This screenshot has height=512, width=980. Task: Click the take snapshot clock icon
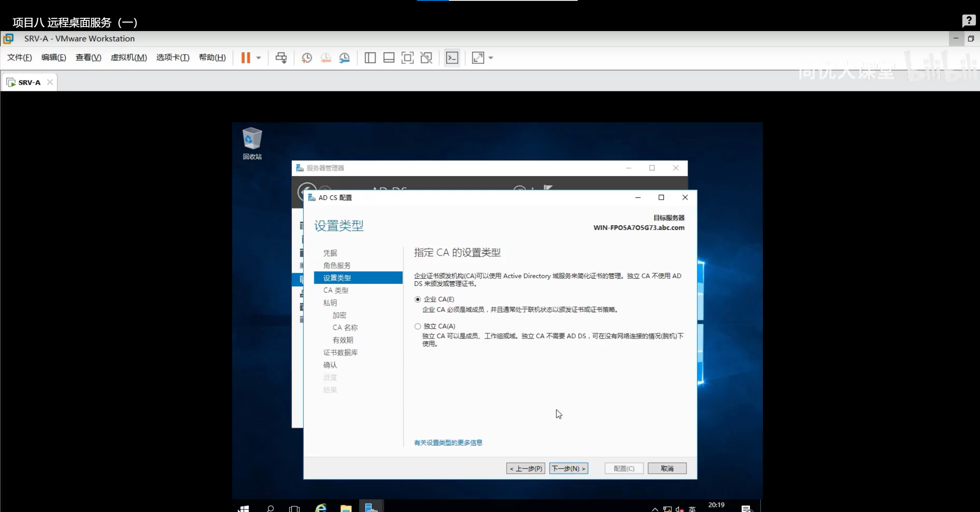coord(306,58)
